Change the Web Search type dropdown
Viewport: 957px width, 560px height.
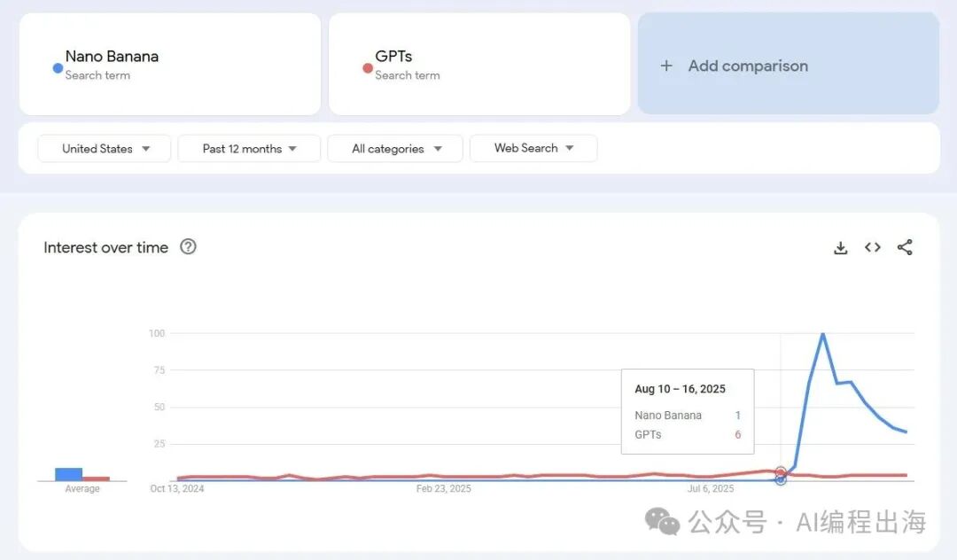[x=533, y=149]
